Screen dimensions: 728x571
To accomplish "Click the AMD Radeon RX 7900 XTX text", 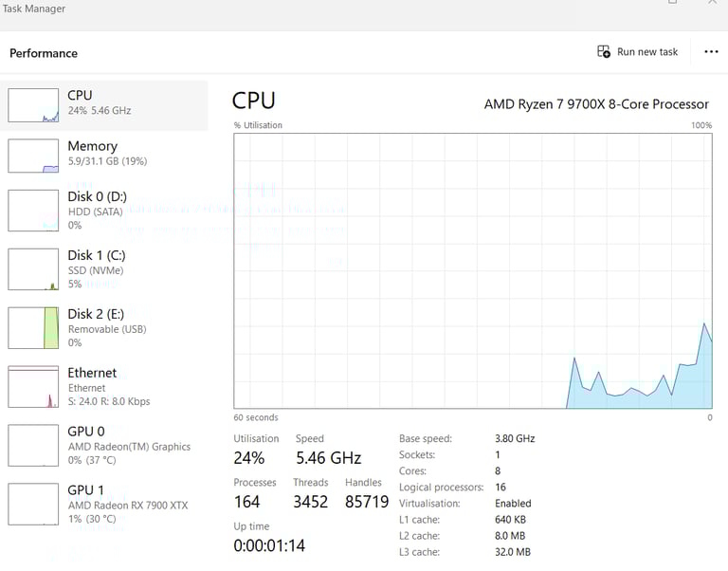I will tap(128, 506).
